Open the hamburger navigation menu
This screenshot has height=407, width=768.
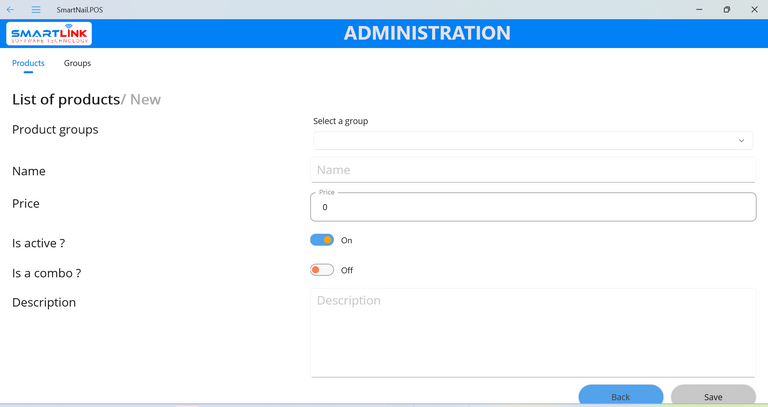(36, 9)
